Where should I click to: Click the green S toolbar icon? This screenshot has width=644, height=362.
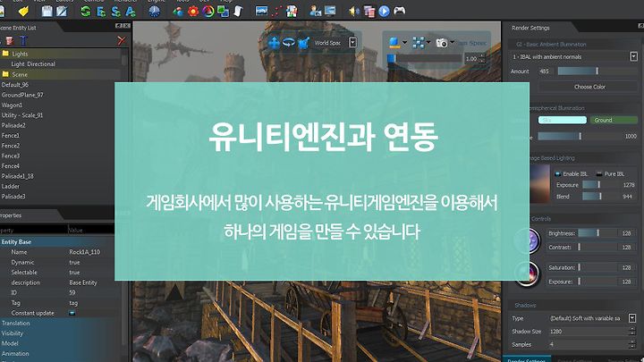coord(115,12)
